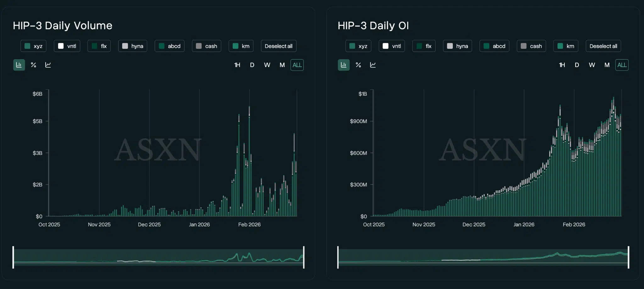Click right handle of Daily OI range slider
The image size is (644, 289).
click(628, 257)
